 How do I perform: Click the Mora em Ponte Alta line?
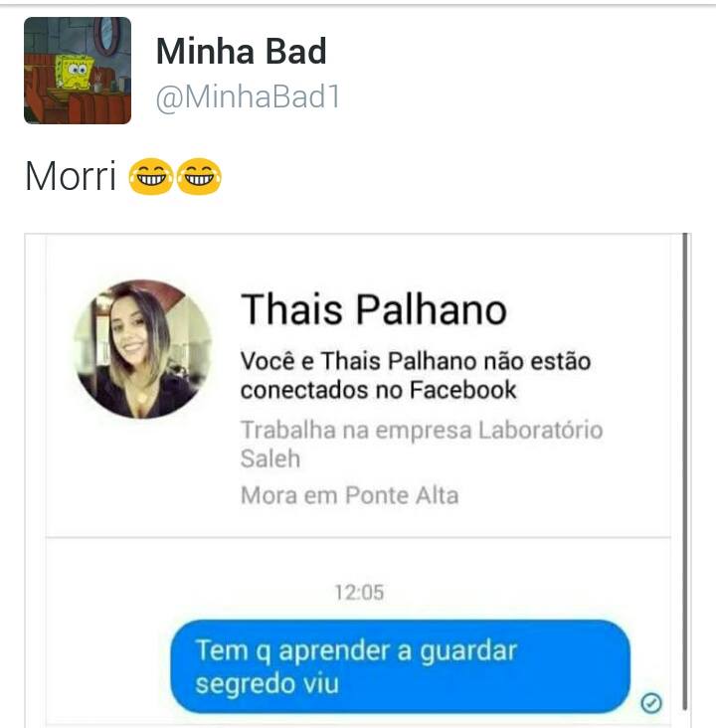(350, 495)
